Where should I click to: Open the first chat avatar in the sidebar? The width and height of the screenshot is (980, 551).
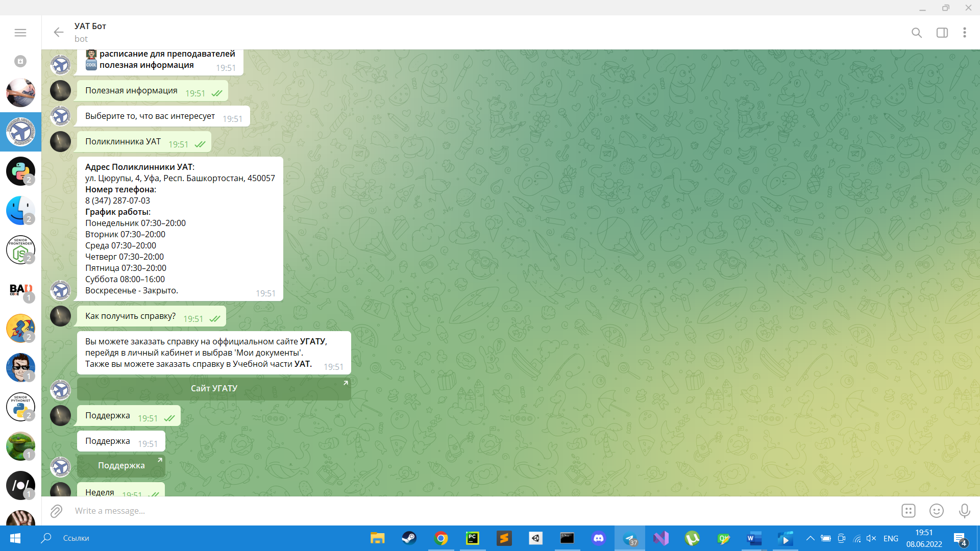pyautogui.click(x=20, y=92)
